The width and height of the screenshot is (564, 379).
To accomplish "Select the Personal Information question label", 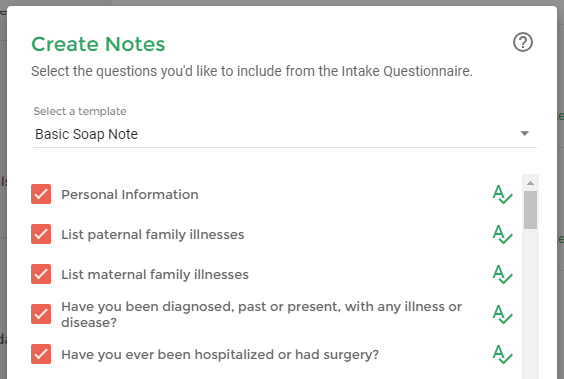I will [x=130, y=195].
